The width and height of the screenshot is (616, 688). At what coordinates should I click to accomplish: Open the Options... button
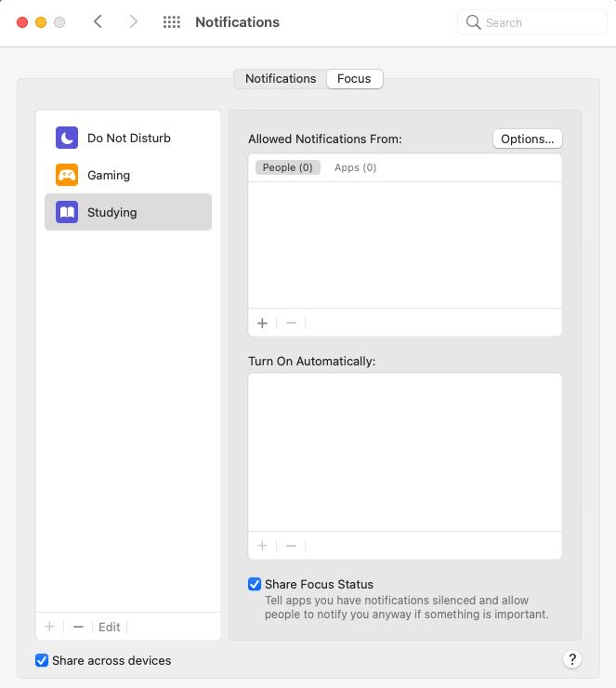coord(527,139)
